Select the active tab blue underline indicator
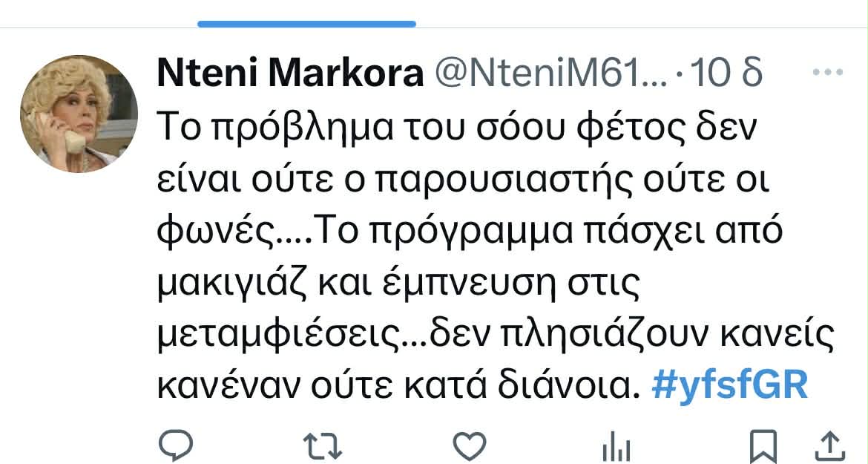Image resolution: width=868 pixels, height=464 pixels. [306, 24]
